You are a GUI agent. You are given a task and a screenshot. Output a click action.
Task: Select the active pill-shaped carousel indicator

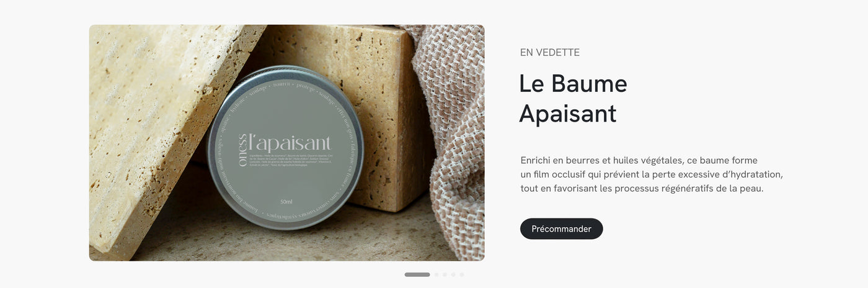point(417,274)
